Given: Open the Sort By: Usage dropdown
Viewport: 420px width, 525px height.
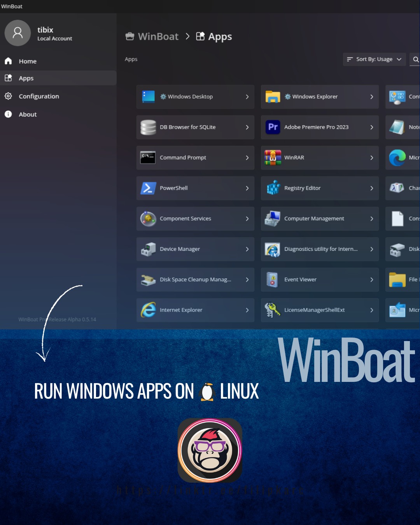Looking at the screenshot, I should (x=374, y=59).
